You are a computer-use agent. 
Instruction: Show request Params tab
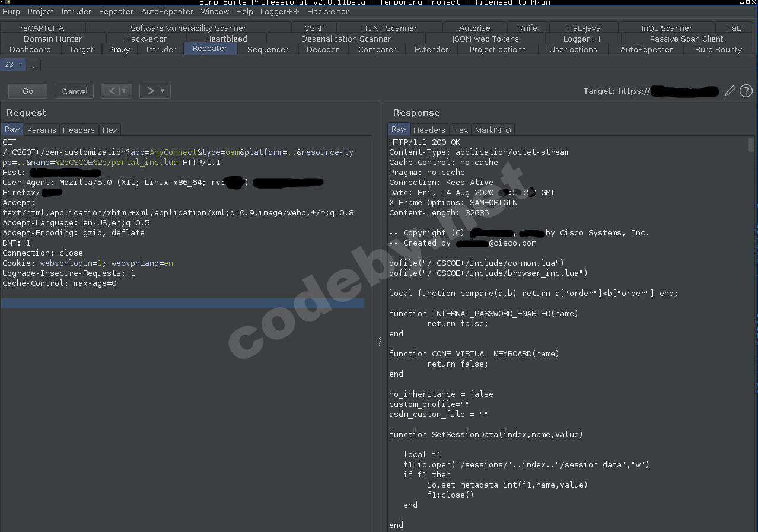42,130
